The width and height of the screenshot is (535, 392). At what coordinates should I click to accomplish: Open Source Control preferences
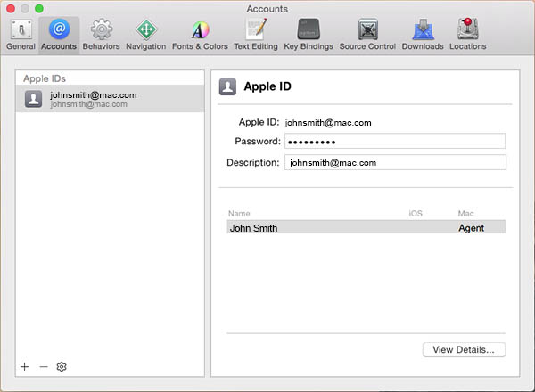coord(367,35)
